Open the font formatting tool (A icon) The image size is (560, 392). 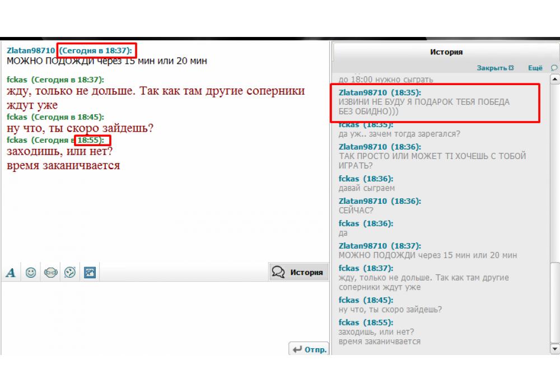click(x=11, y=273)
